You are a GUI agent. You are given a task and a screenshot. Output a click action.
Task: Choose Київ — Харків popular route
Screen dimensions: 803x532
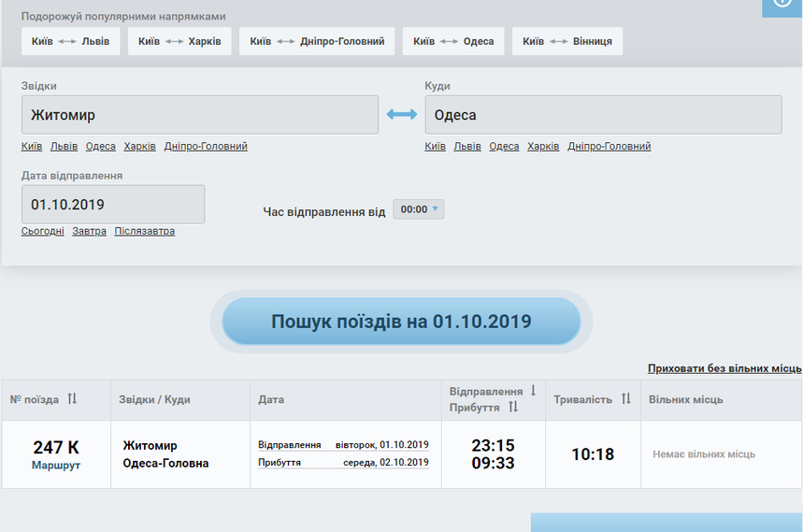click(179, 41)
